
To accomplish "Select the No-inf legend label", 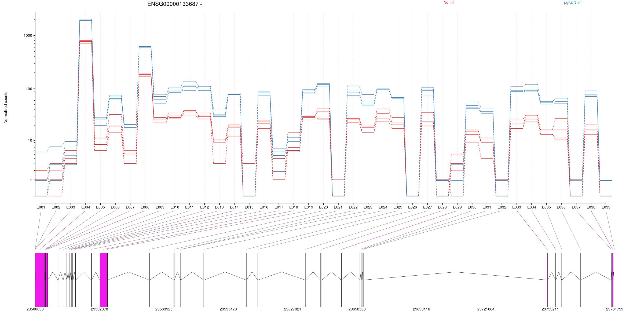I will pos(448,2).
